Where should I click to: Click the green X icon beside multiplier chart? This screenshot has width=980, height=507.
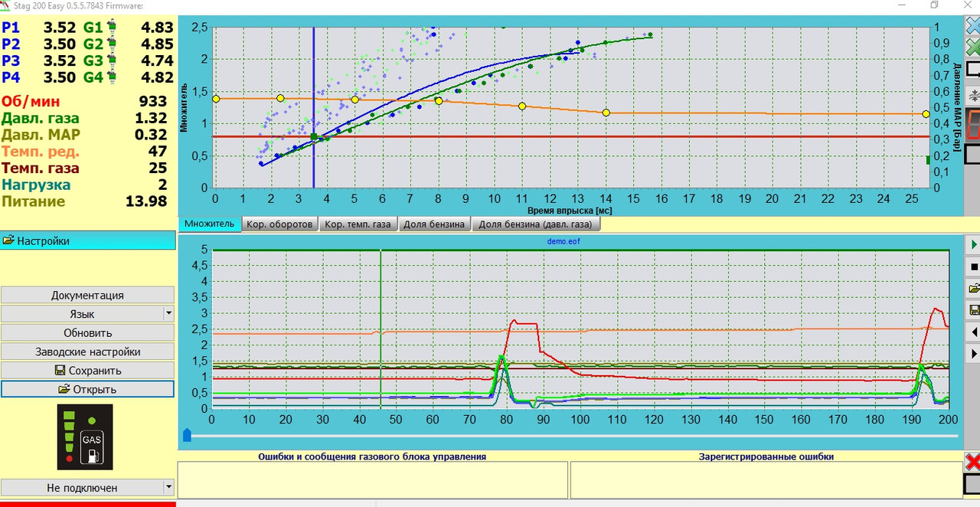click(973, 47)
